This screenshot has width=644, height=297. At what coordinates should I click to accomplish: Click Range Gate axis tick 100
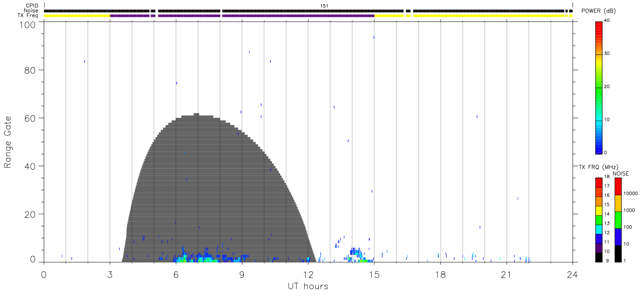pyautogui.click(x=27, y=24)
